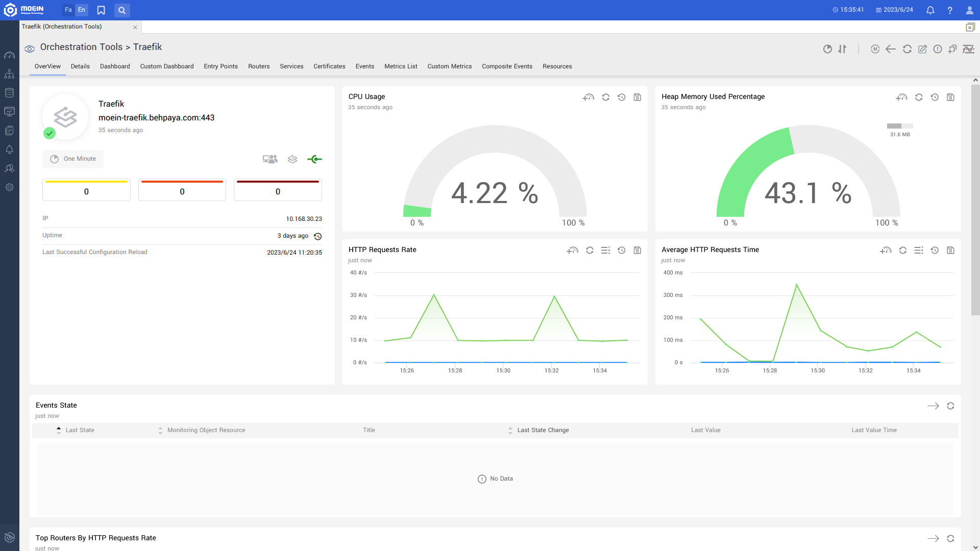Refresh the Heap Memory Used Percentage widget
Image resolution: width=980 pixels, height=551 pixels.
(x=919, y=97)
